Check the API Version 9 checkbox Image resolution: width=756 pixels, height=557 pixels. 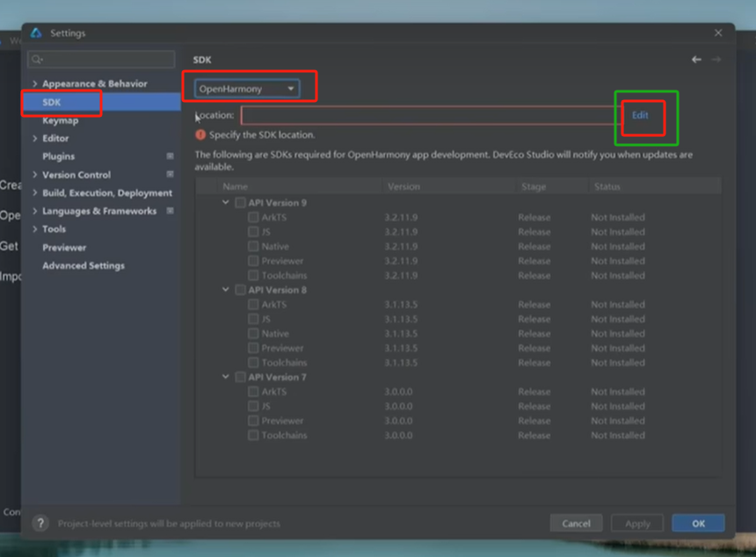pos(240,203)
